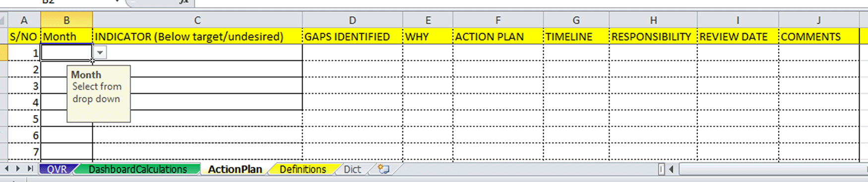Click the horizontal scrollbar left arrow
868x182 pixels.
[671, 169]
